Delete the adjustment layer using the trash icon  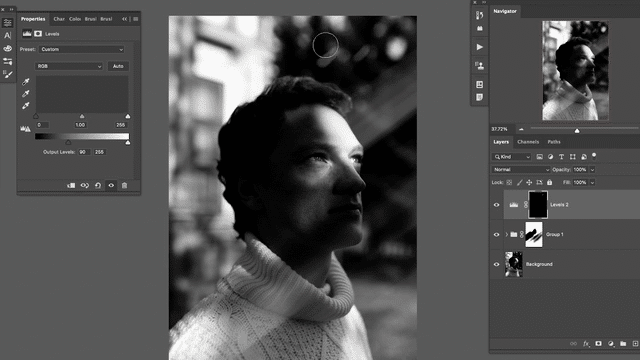pyautogui.click(x=124, y=185)
